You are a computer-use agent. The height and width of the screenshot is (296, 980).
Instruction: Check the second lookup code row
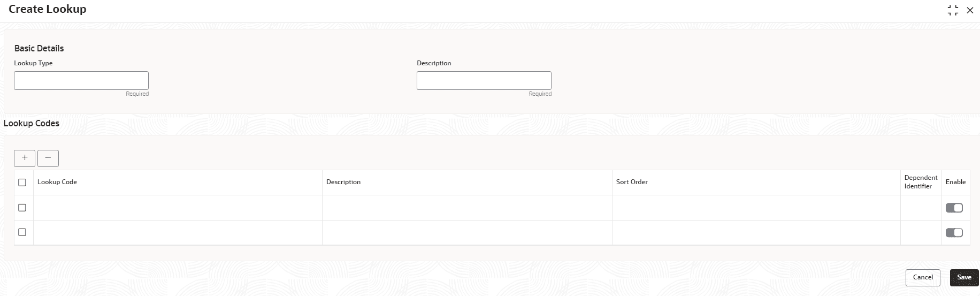(x=22, y=232)
